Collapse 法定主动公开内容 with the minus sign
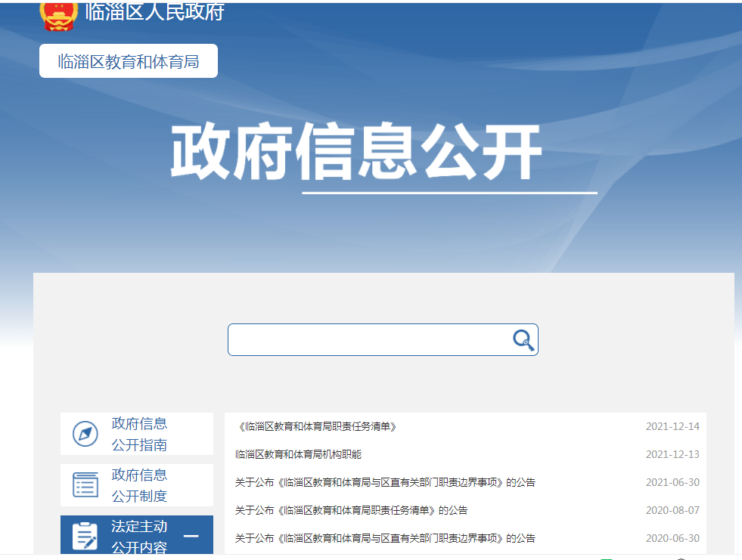Screen dimensions: 742x560 pyautogui.click(x=191, y=537)
